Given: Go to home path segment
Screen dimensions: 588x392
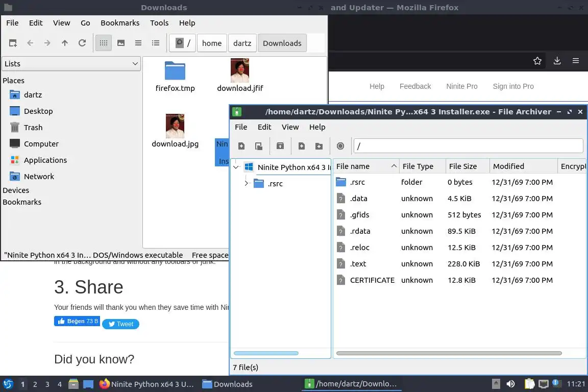Looking at the screenshot, I should [x=212, y=43].
